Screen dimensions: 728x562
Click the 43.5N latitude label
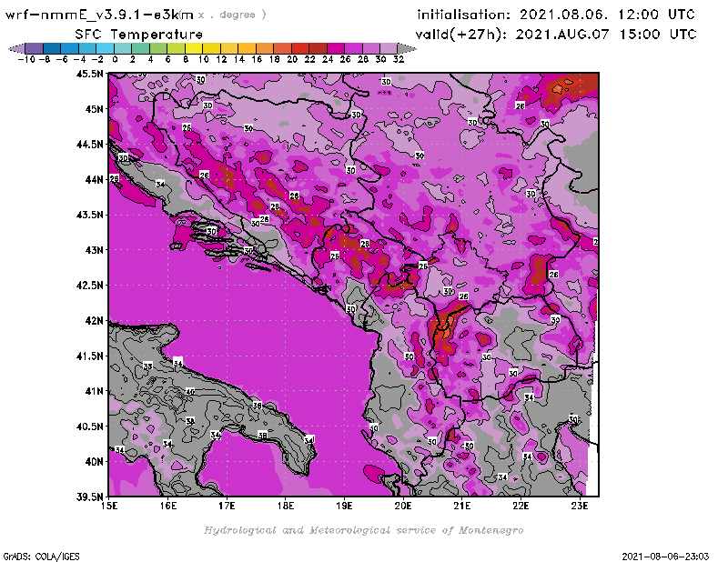[x=89, y=215]
